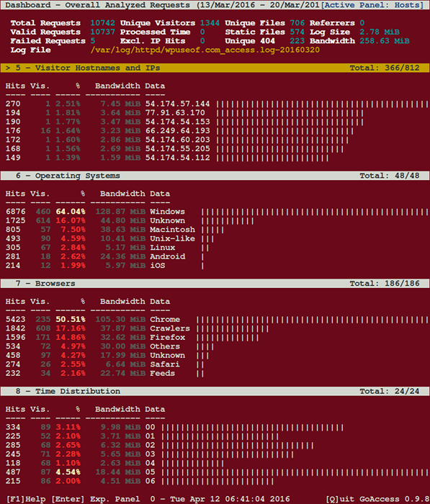Click the Active Panel: Hosts indicator
Image resolution: width=430 pixels, height=504 pixels.
coord(372,5)
